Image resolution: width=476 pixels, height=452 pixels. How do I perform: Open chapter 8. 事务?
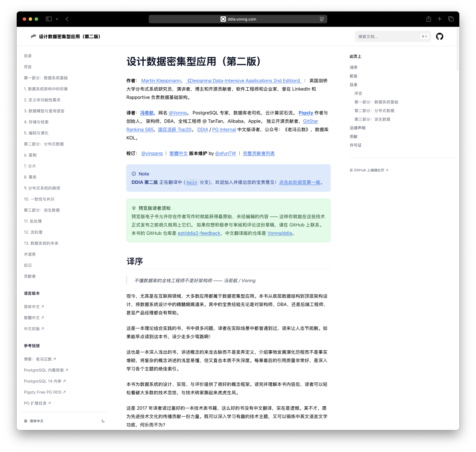point(30,177)
